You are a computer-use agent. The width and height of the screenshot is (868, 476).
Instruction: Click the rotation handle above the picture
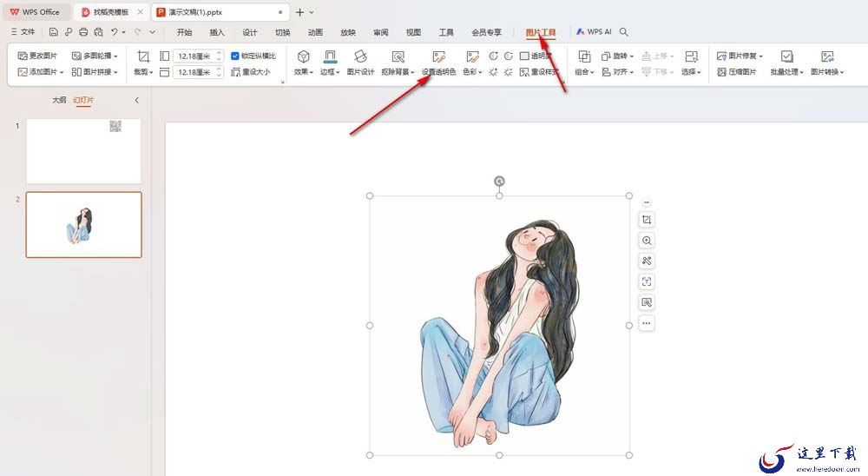click(x=499, y=182)
